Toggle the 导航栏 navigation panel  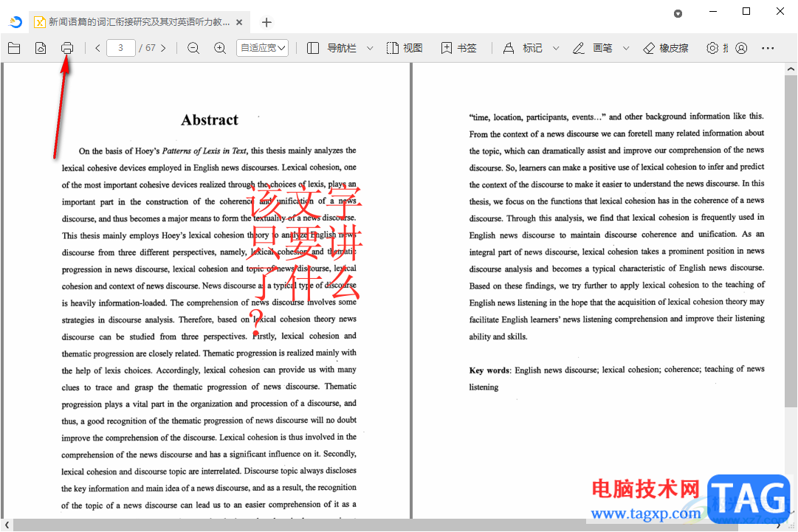coord(331,48)
